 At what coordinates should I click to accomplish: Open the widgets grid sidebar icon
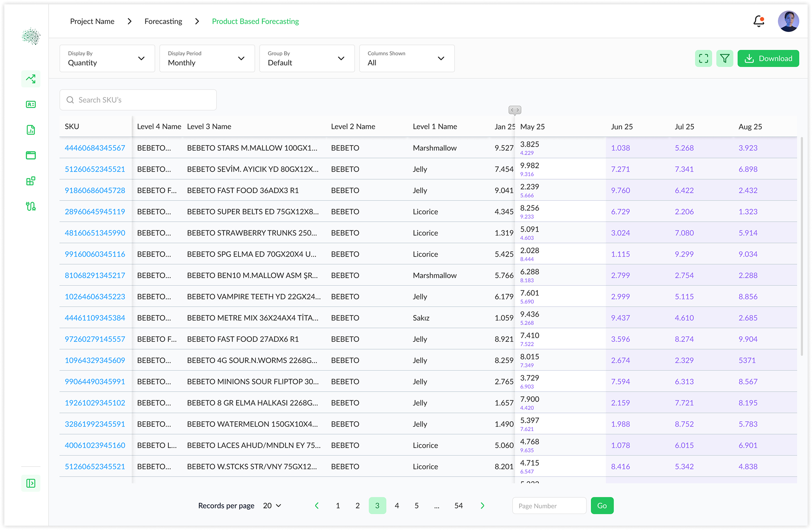[x=31, y=181]
